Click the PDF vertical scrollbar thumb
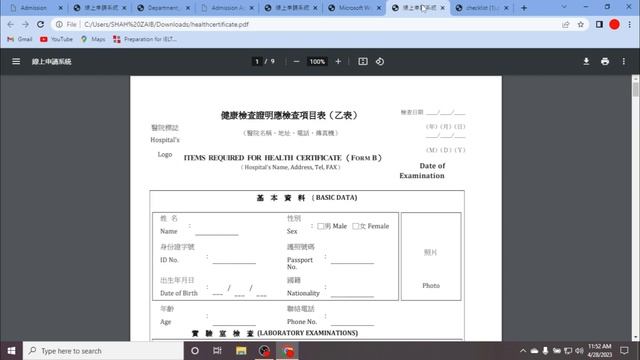 (636, 89)
